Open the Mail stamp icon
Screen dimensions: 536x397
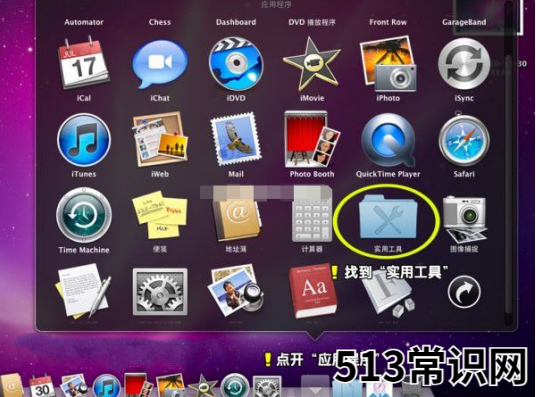(236, 140)
